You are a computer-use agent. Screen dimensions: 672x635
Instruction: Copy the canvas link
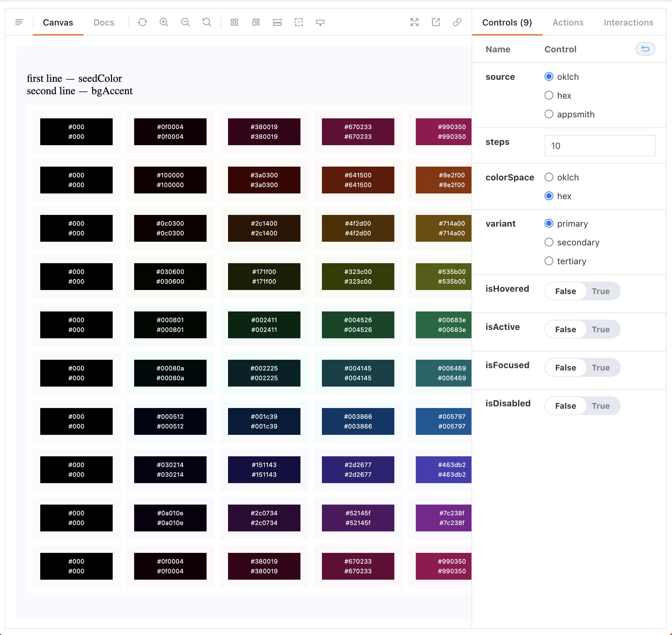click(457, 22)
